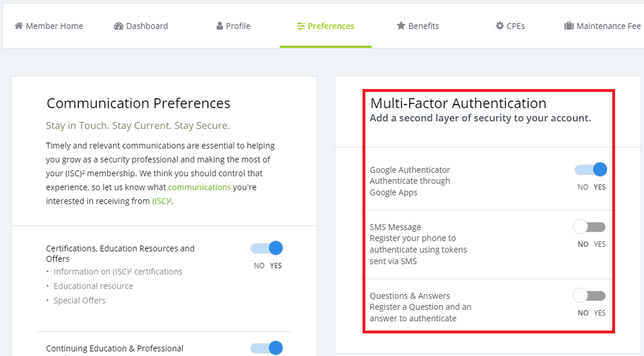Toggle Continuing Education & Professional switch
644x356 pixels.
(267, 348)
